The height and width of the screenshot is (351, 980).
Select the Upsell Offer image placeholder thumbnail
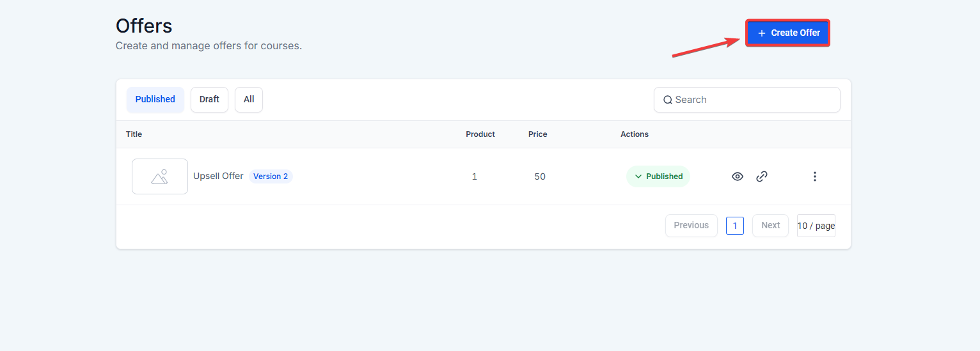click(x=160, y=176)
